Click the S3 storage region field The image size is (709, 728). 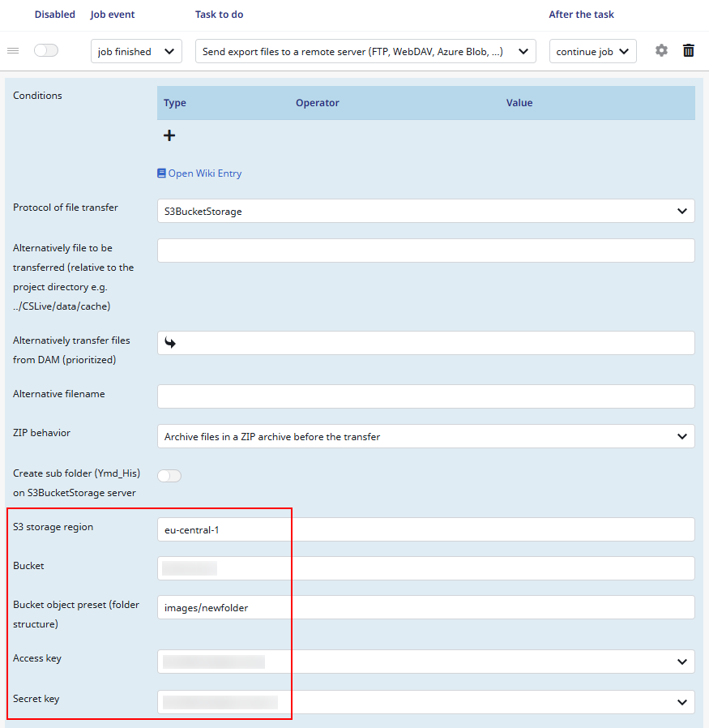pyautogui.click(x=425, y=529)
